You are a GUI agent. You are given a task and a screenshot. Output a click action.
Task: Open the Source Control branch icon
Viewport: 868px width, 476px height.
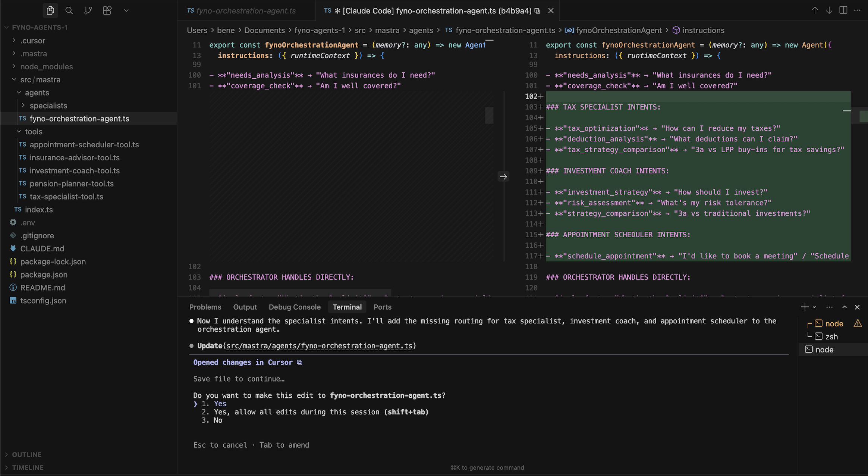coord(88,10)
